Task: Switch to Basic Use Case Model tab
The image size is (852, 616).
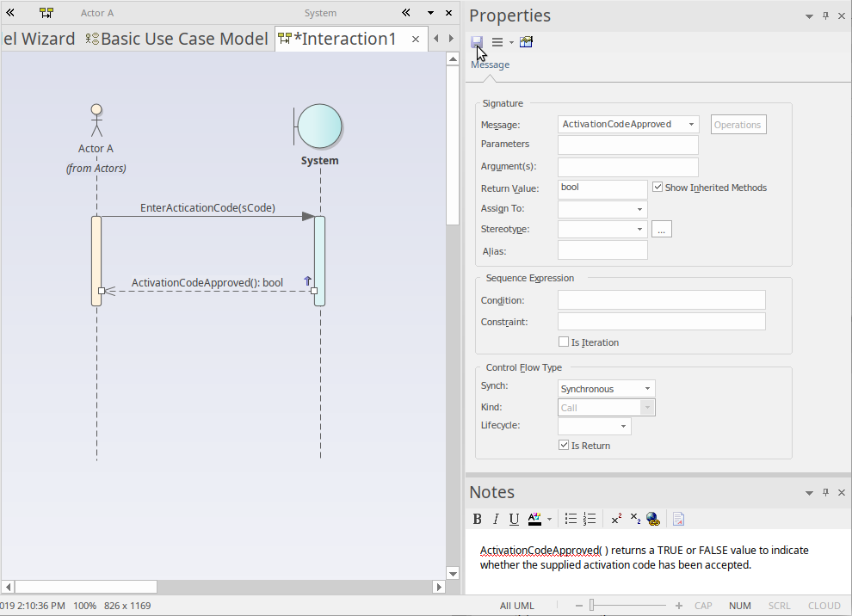Action: pos(177,39)
